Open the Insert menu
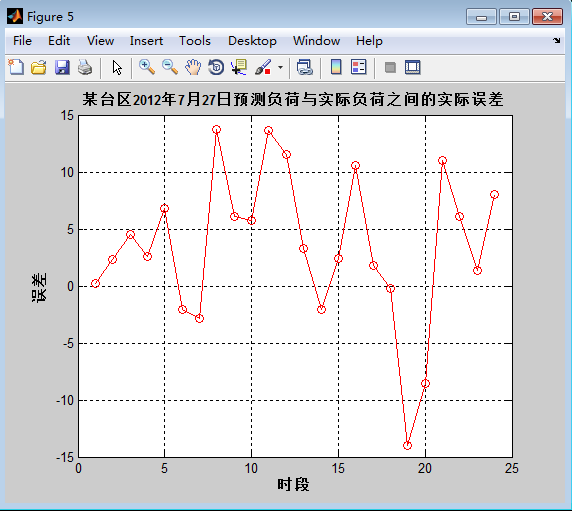The height and width of the screenshot is (511, 572). (x=146, y=41)
